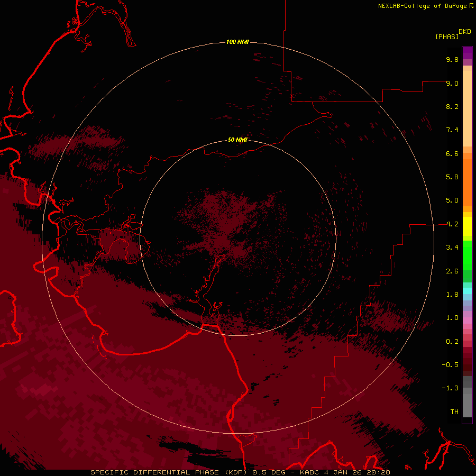Click the 9.8 value on the color scale
The image size is (476, 476).
(x=452, y=59)
